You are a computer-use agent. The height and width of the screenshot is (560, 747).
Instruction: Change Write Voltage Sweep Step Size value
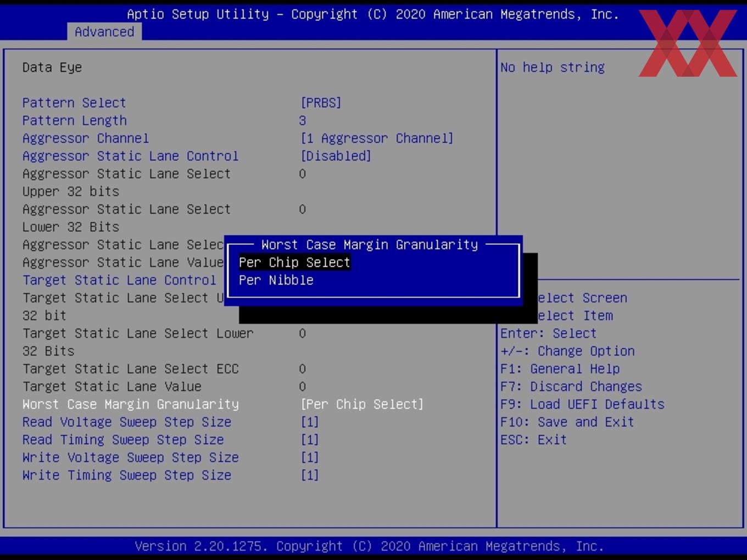tap(310, 457)
